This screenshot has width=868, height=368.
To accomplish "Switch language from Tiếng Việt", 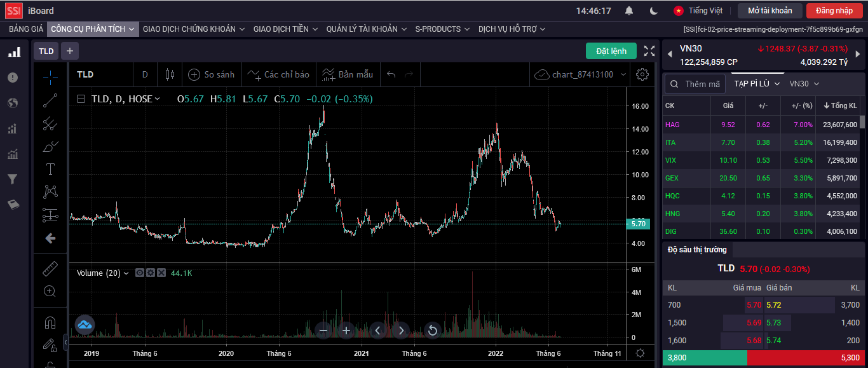I will coord(698,11).
